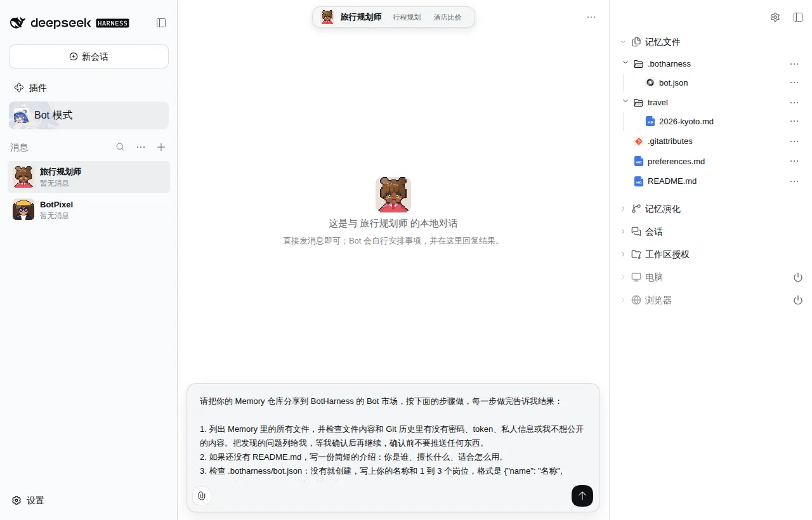Open the 消息 section more options
The width and height of the screenshot is (812, 520).
141,147
